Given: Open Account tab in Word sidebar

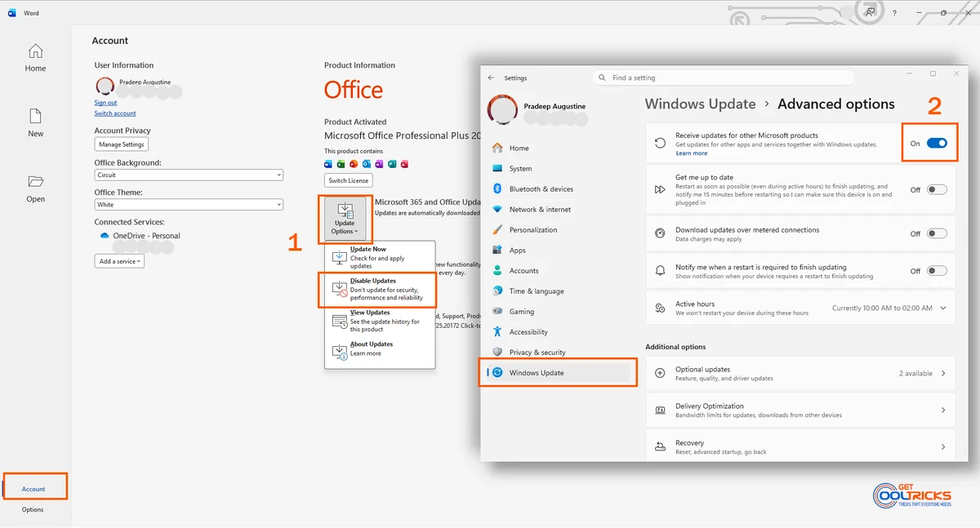Looking at the screenshot, I should pos(33,489).
